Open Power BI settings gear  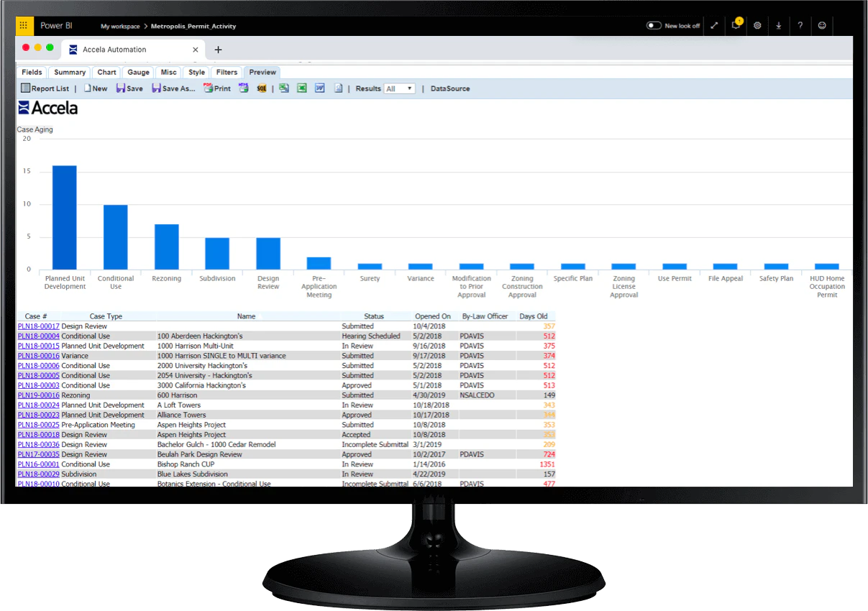pyautogui.click(x=757, y=25)
